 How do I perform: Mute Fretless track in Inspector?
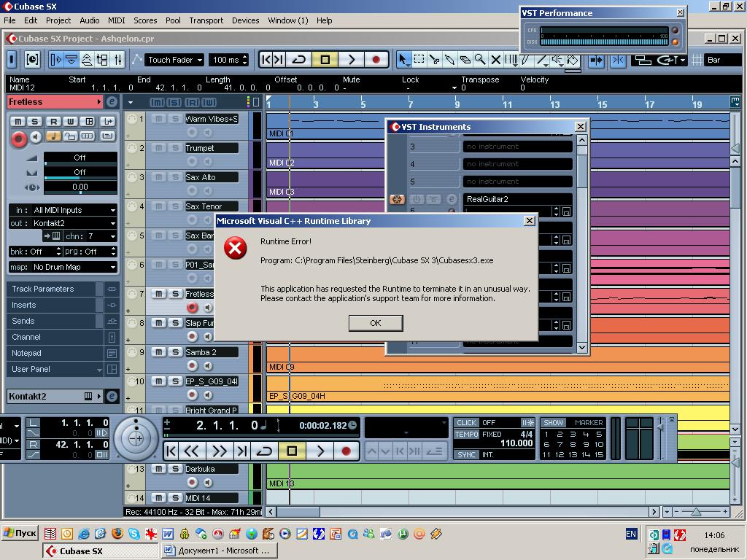pyautogui.click(x=18, y=122)
